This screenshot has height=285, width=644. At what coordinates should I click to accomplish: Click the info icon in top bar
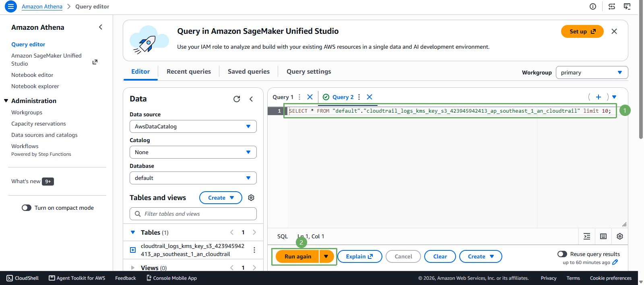(593, 6)
